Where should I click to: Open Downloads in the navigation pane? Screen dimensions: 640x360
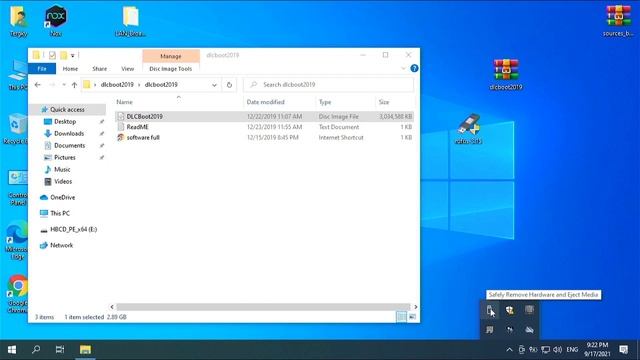click(x=69, y=133)
